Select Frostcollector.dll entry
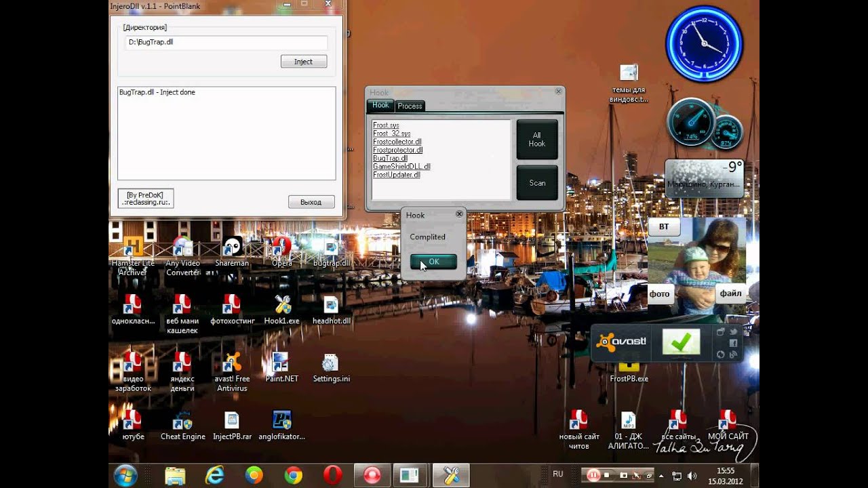The height and width of the screenshot is (488, 868). [x=397, y=142]
